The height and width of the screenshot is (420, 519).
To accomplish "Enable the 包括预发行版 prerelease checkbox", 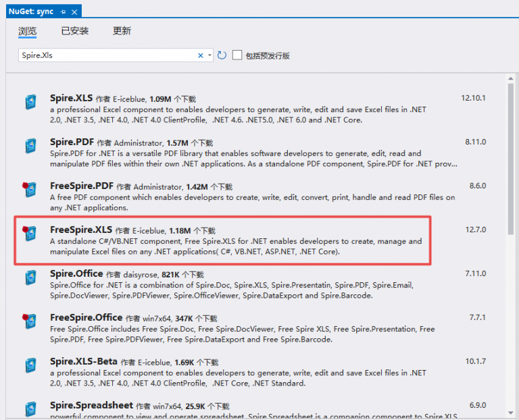I will coord(237,55).
